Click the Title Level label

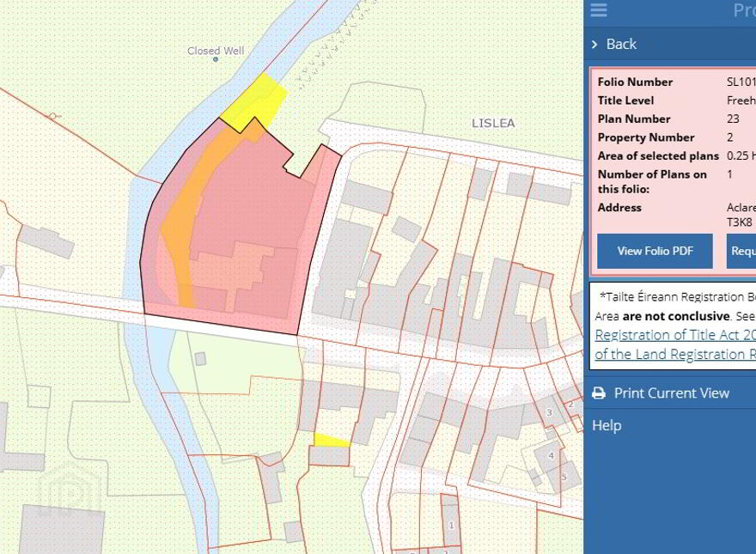(x=625, y=100)
